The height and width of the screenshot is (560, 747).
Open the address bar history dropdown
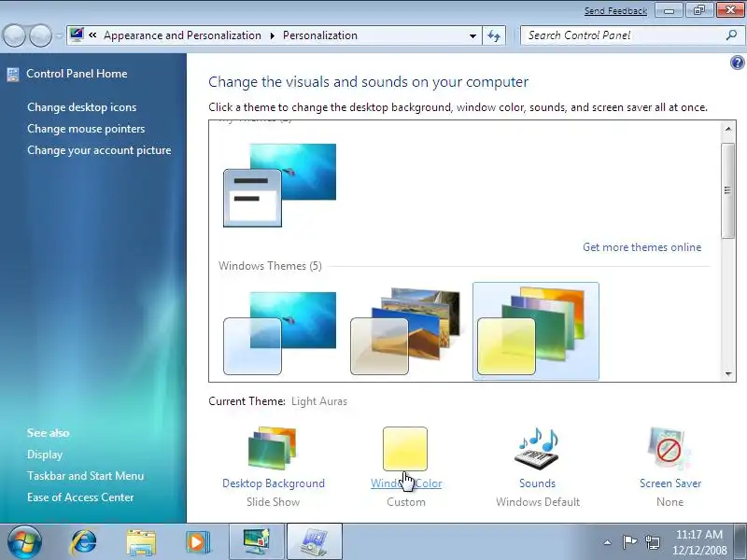click(472, 35)
